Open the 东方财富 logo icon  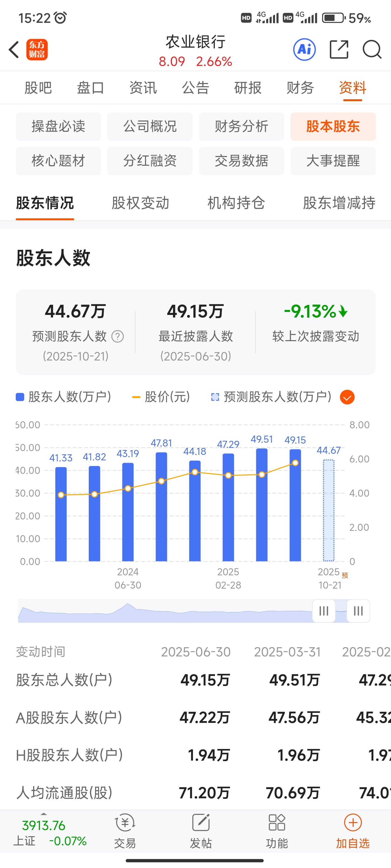37,50
